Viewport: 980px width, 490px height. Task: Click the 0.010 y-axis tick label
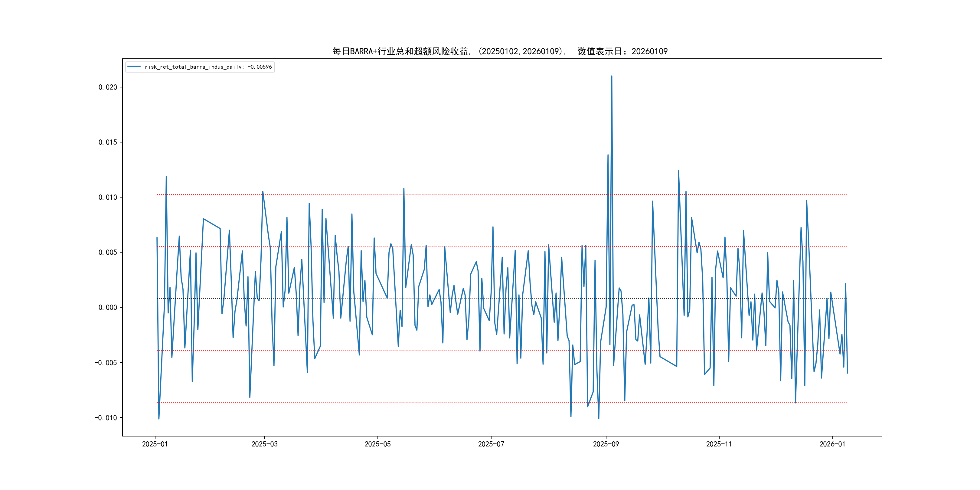pyautogui.click(x=108, y=197)
